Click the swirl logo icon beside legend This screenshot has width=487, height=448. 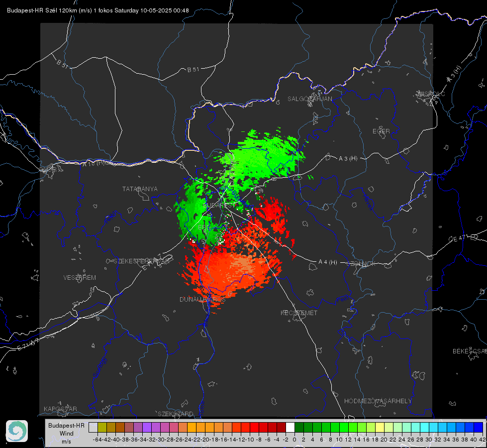17,431
